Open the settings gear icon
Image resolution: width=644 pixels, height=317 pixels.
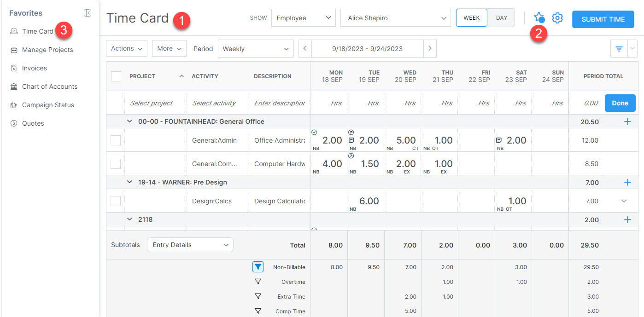557,17
